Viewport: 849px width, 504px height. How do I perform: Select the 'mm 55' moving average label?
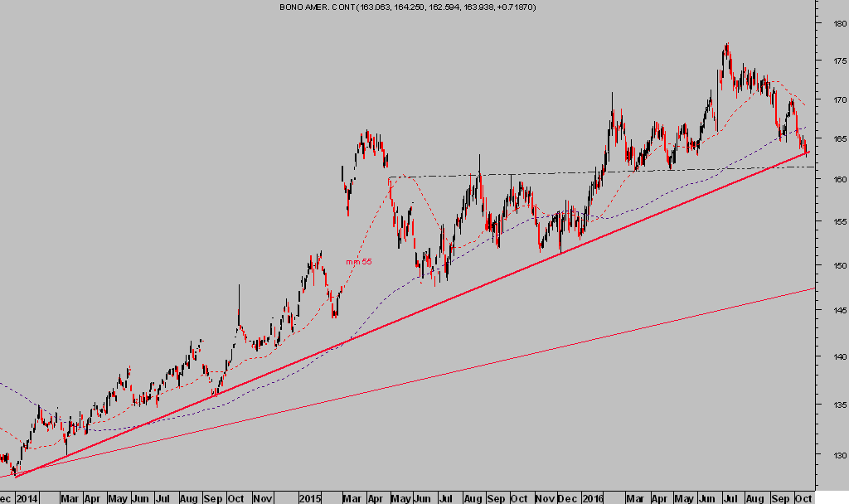(358, 262)
